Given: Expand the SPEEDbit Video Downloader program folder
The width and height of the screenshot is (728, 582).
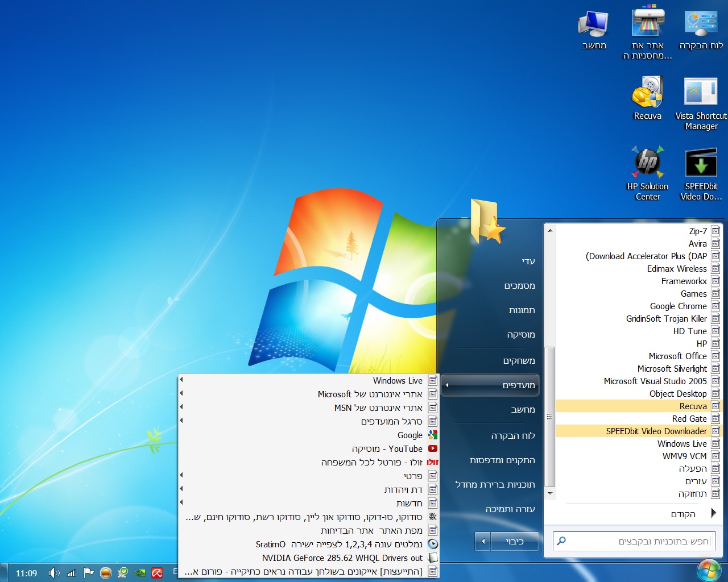Looking at the screenshot, I should click(638, 431).
